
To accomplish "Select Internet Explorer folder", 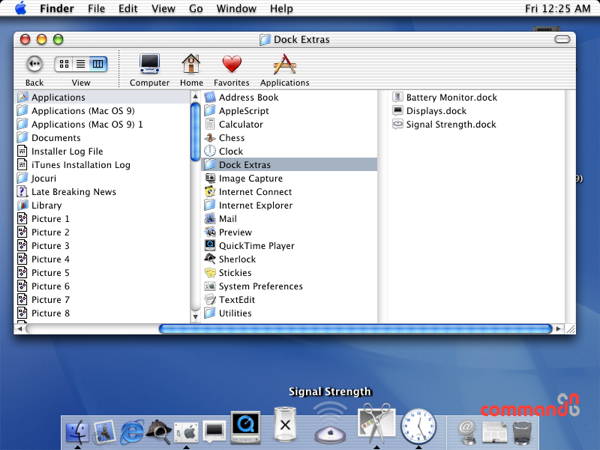I will [289, 205].
